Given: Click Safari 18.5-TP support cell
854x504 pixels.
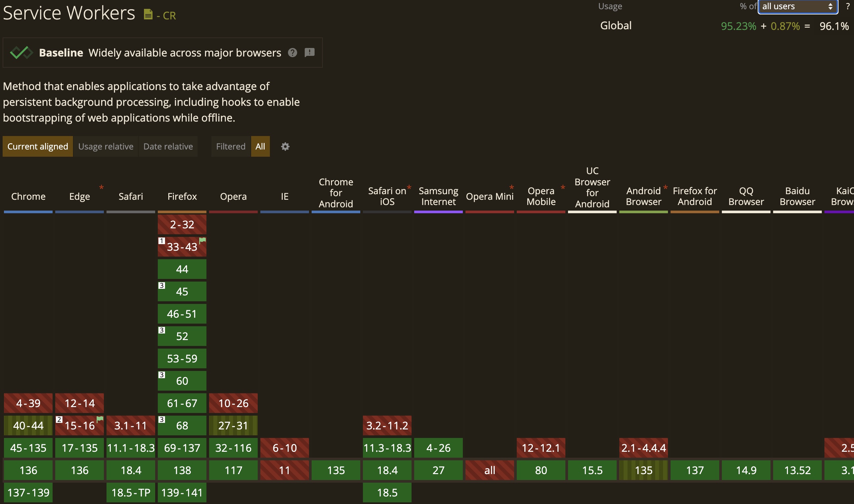Looking at the screenshot, I should tap(130, 493).
